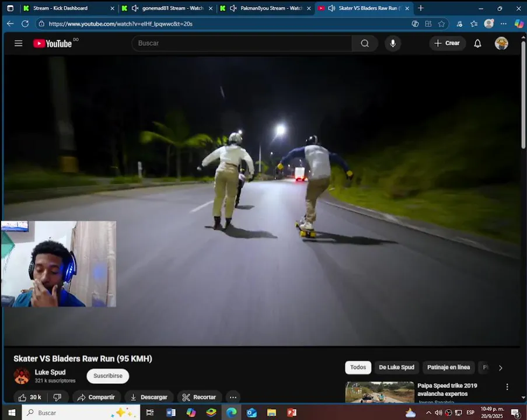This screenshot has height=420, width=527.
Task: Click the Descargar download button
Action: (x=149, y=397)
